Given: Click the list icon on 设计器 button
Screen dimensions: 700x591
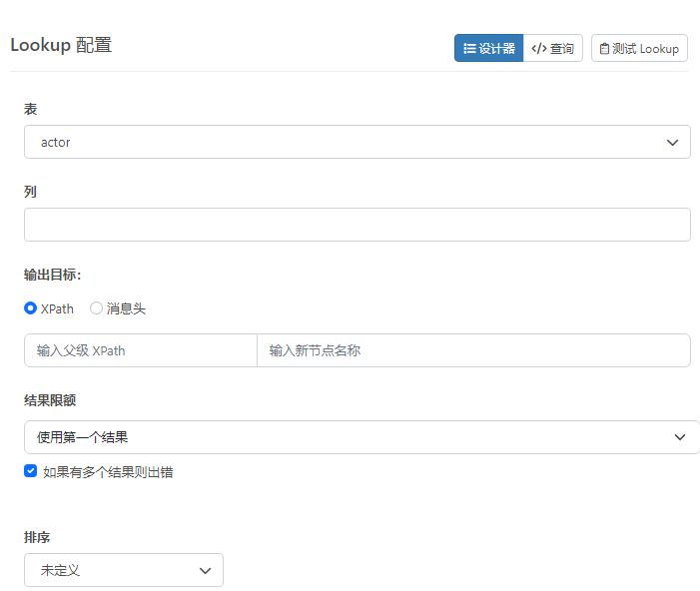Looking at the screenshot, I should (470, 49).
